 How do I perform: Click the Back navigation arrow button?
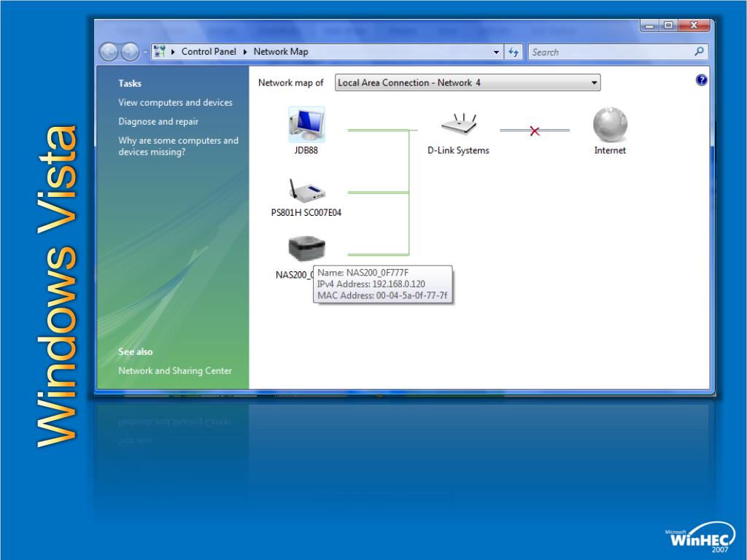[109, 52]
